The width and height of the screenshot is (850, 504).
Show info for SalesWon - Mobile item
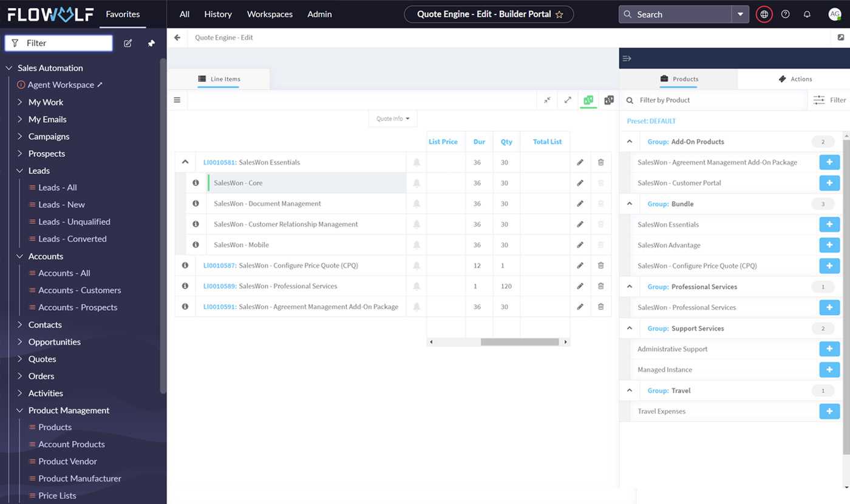[195, 245]
